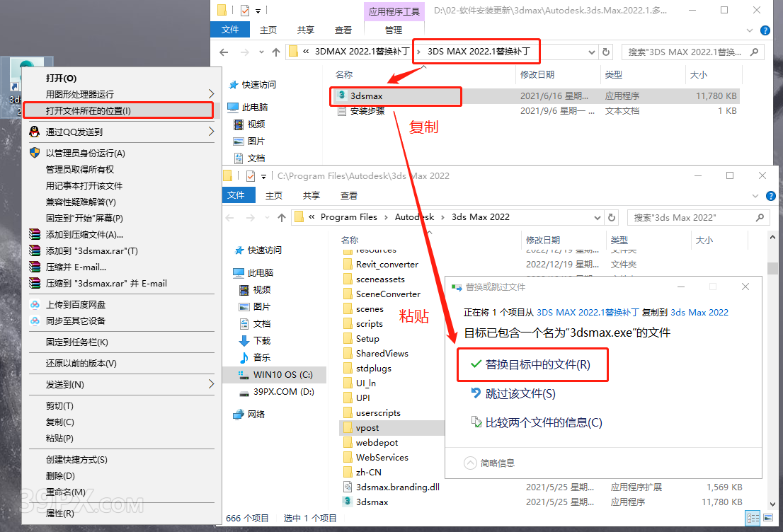The height and width of the screenshot is (532, 783).
Task: Click quick access toolbar dropdown in 3ds Max 2022 window
Action: click(x=263, y=176)
